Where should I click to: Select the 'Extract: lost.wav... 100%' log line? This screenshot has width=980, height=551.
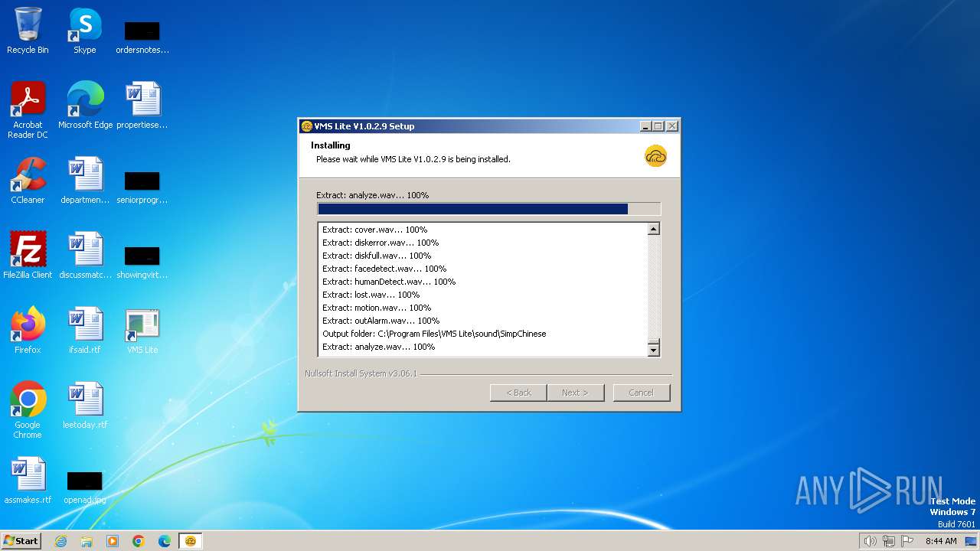click(371, 295)
